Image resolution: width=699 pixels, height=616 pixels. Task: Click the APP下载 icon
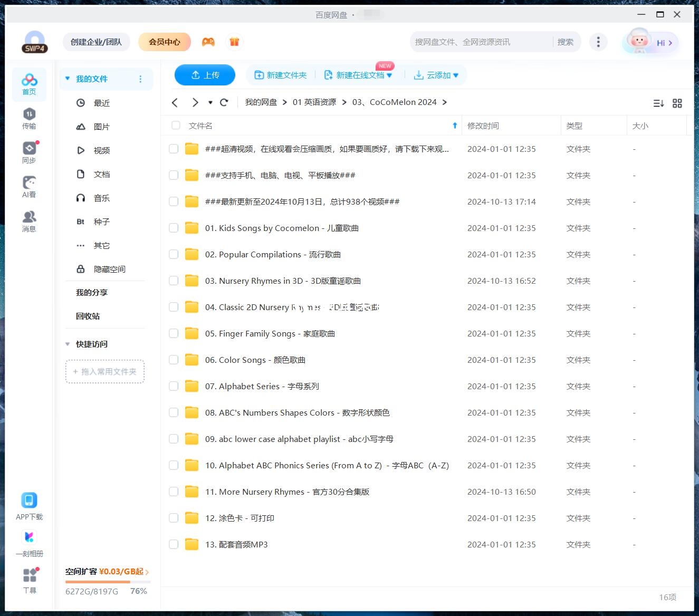[x=29, y=500]
